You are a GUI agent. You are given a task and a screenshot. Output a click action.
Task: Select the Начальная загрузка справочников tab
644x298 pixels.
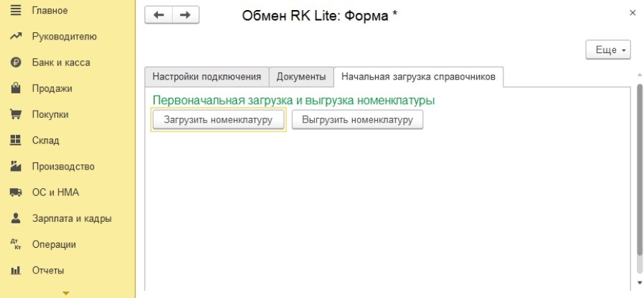click(419, 77)
